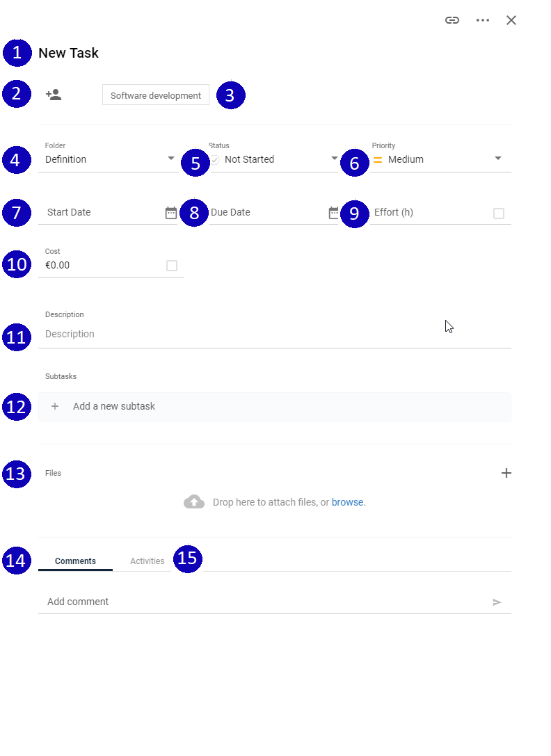Open the Start Date calendar picker icon

171,213
